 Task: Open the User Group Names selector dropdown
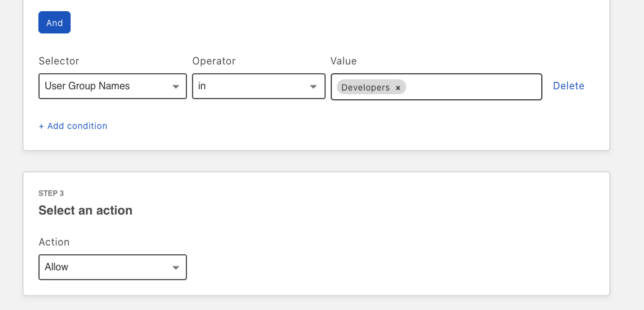coord(113,86)
